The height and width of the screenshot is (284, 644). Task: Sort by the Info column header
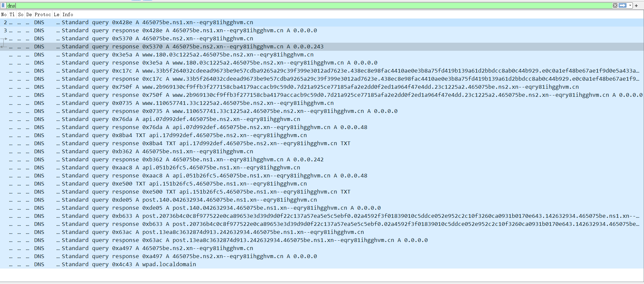coord(67,14)
